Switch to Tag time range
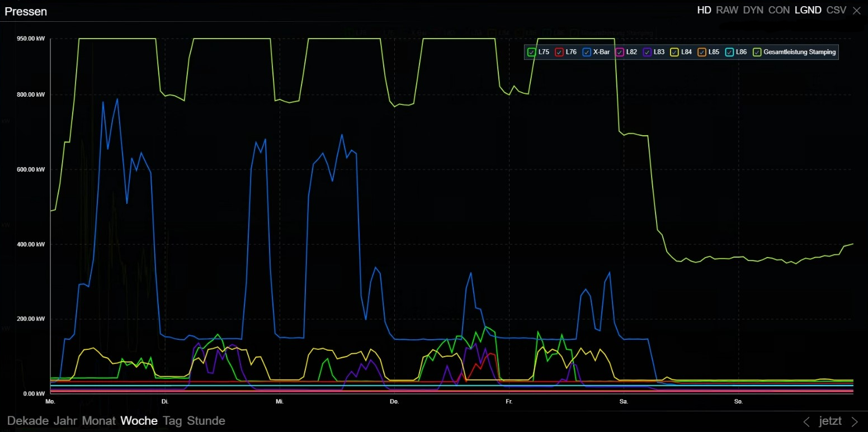The height and width of the screenshot is (432, 868). [x=172, y=421]
